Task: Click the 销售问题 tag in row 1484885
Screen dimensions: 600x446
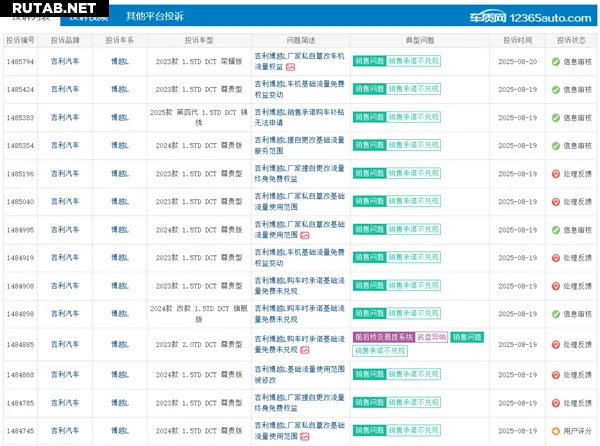Action: [x=467, y=337]
